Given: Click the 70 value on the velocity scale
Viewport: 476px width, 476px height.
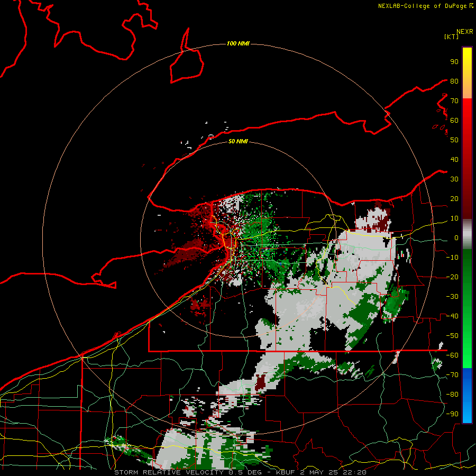Looking at the screenshot, I should 454,101.
